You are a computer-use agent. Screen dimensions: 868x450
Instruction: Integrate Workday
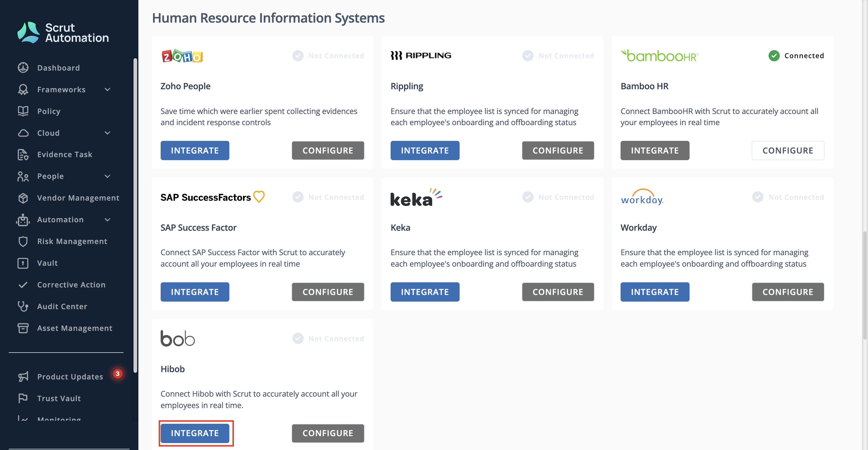point(655,292)
